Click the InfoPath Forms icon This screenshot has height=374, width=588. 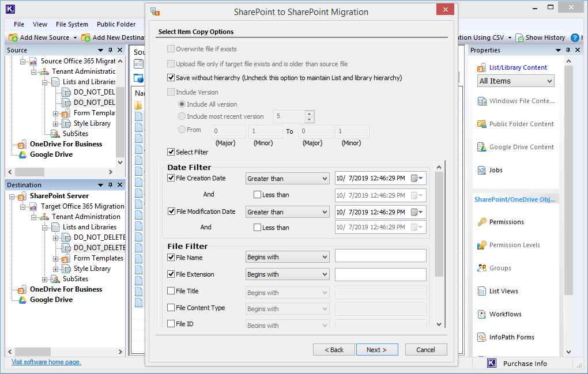pos(481,337)
